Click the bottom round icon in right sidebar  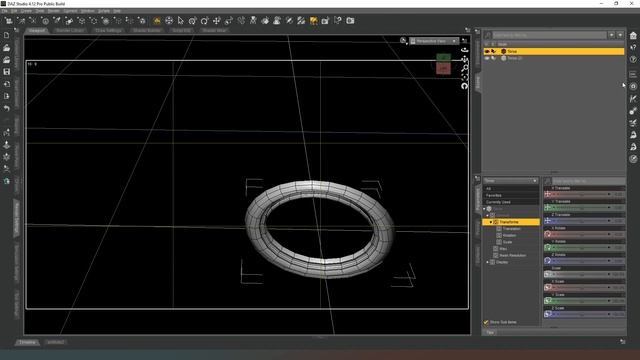[x=633, y=159]
